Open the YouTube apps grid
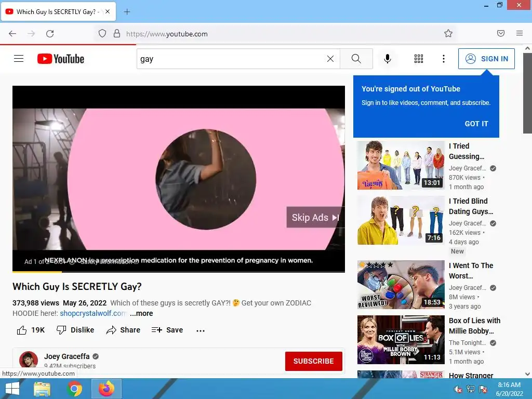The image size is (532, 399). pos(419,59)
